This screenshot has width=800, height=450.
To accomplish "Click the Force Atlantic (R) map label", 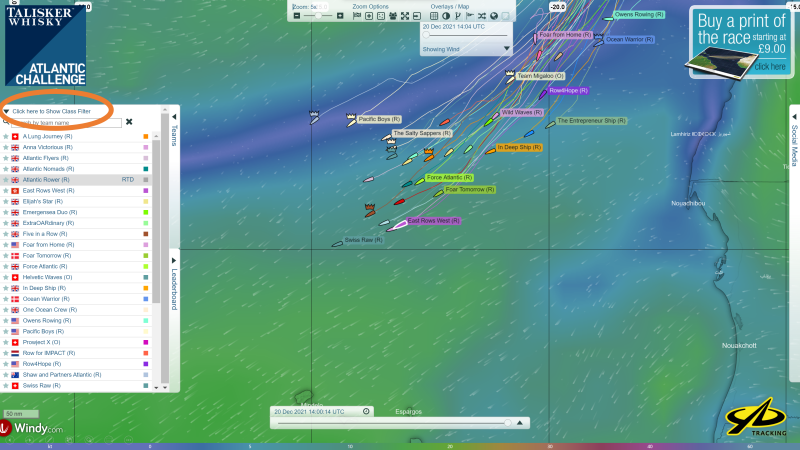I will (449, 178).
